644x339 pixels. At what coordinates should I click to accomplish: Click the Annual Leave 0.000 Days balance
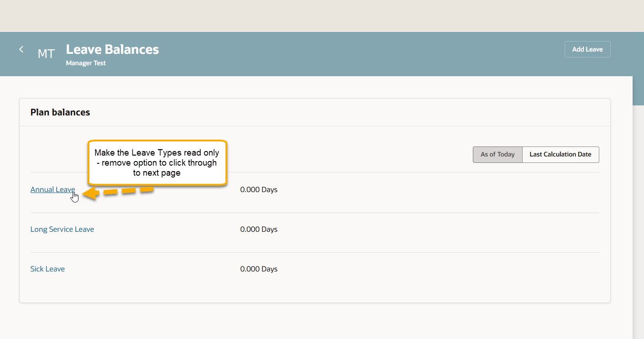pyautogui.click(x=259, y=190)
